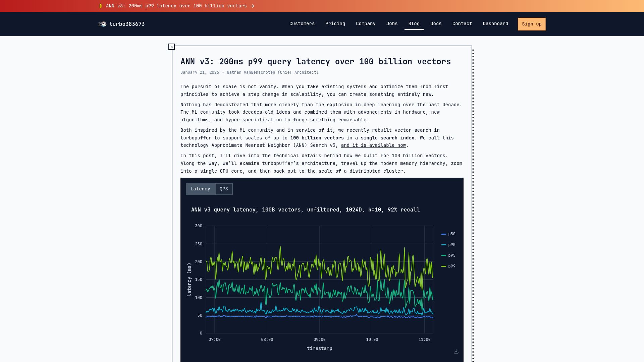Click the turbo383673 site name

[127, 24]
